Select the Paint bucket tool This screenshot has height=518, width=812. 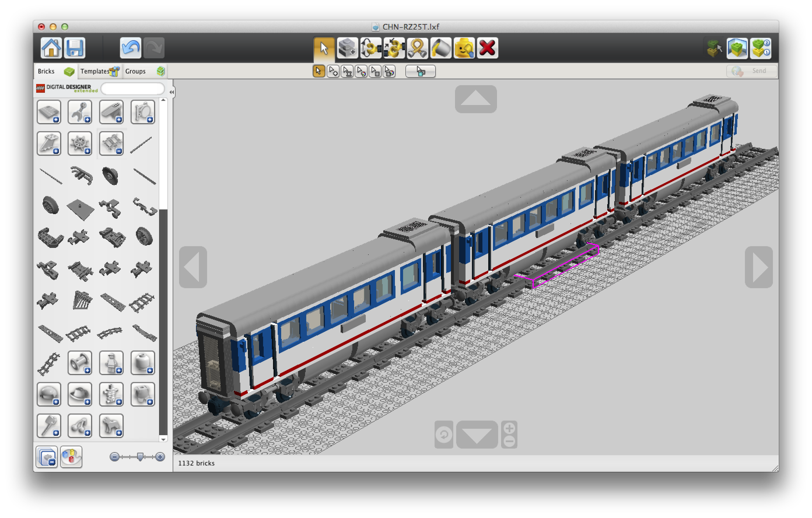[x=441, y=48]
